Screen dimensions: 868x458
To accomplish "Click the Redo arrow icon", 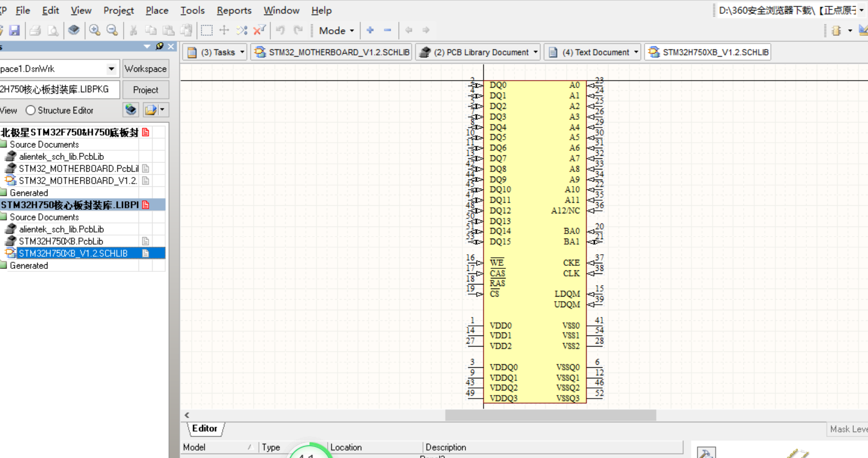I will [x=298, y=30].
